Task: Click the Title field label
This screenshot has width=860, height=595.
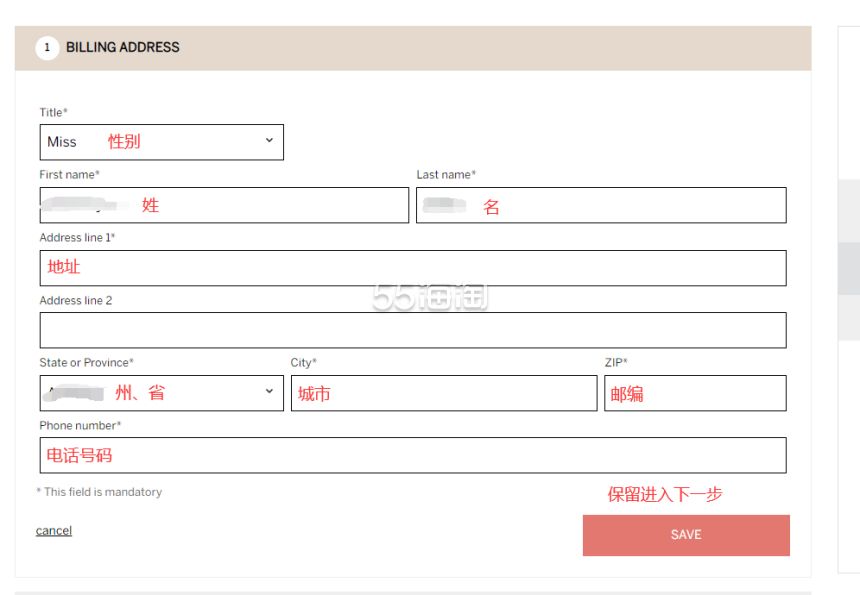Action: point(53,112)
